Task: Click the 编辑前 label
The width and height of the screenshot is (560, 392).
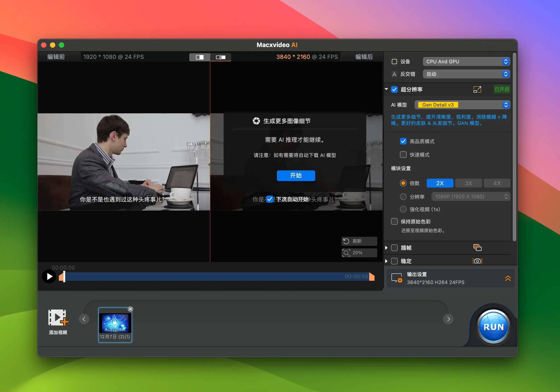Action: [56, 57]
